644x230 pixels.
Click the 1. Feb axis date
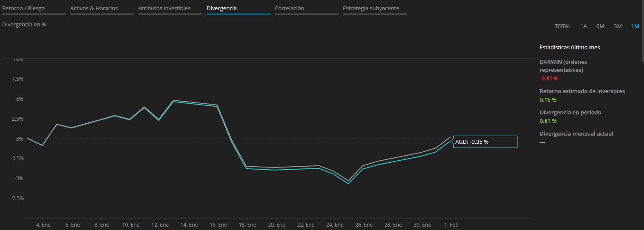click(451, 225)
